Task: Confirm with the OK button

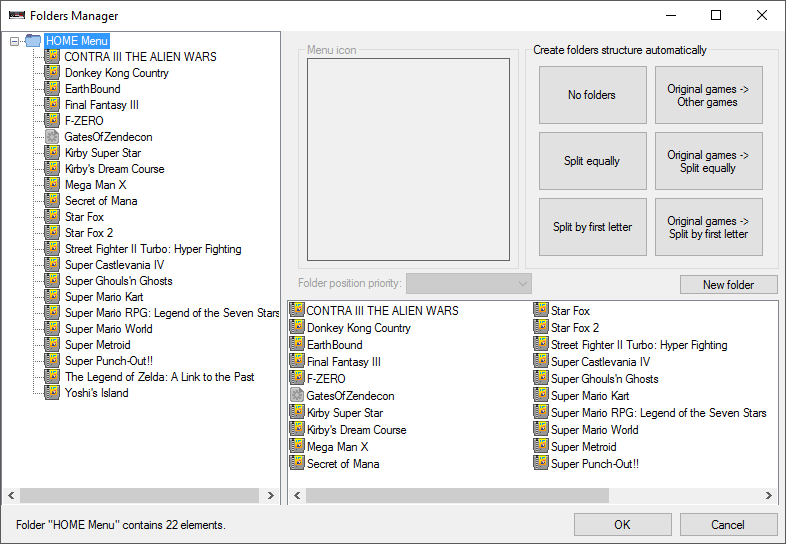Action: click(622, 524)
